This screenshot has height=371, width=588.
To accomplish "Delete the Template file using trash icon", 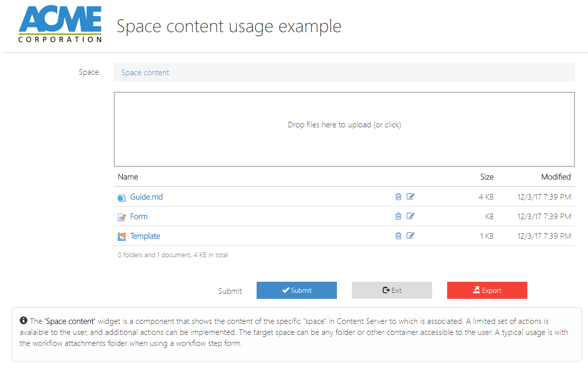I will click(x=399, y=236).
